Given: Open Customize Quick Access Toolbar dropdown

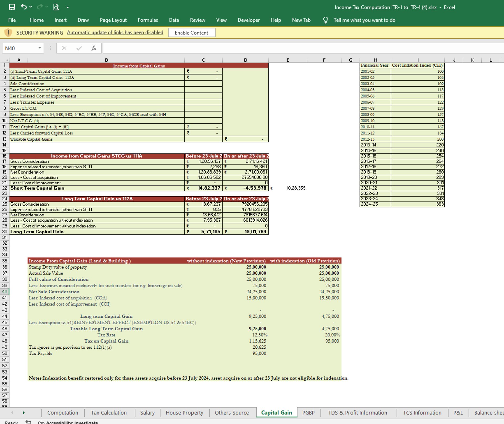Looking at the screenshot, I should point(68,7).
